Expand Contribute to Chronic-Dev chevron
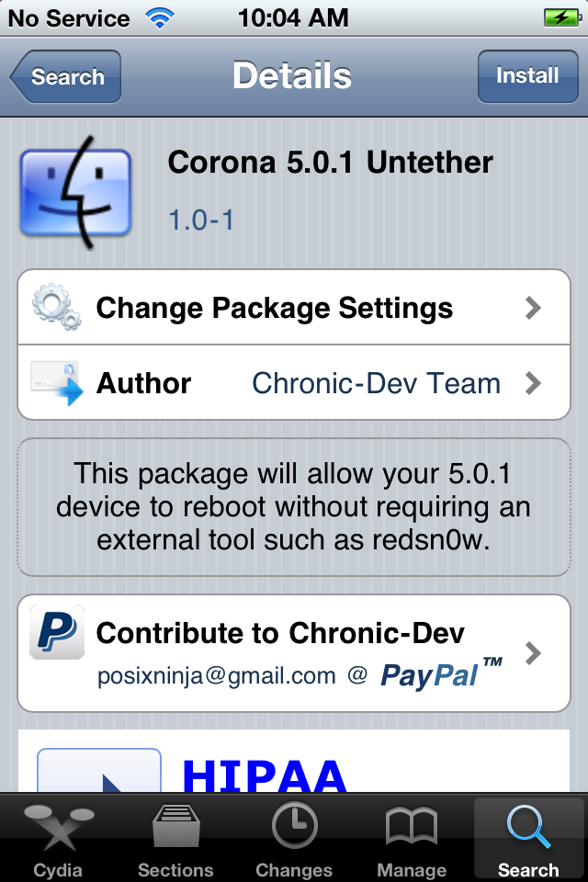This screenshot has height=882, width=588. click(x=533, y=652)
